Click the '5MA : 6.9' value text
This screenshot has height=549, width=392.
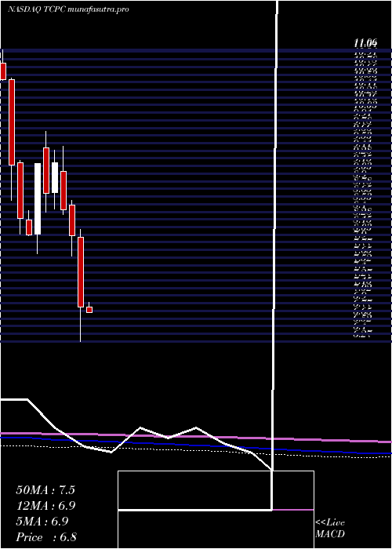tap(42, 522)
